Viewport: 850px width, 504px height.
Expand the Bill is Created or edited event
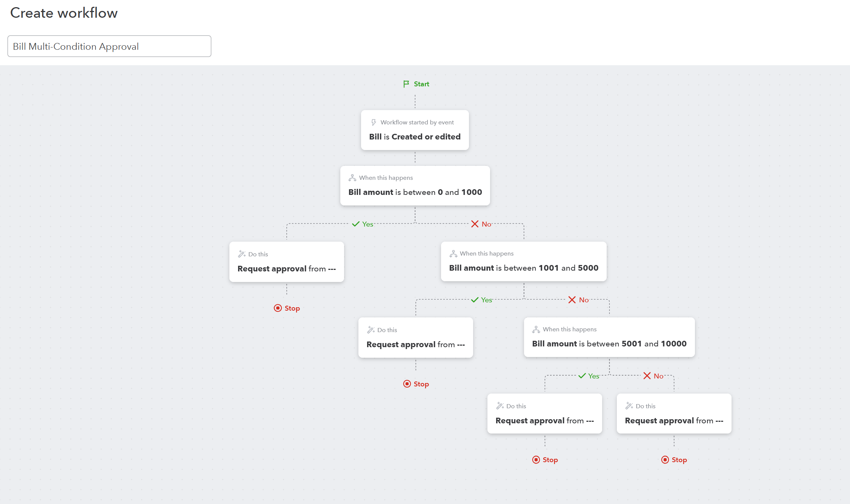point(415,136)
